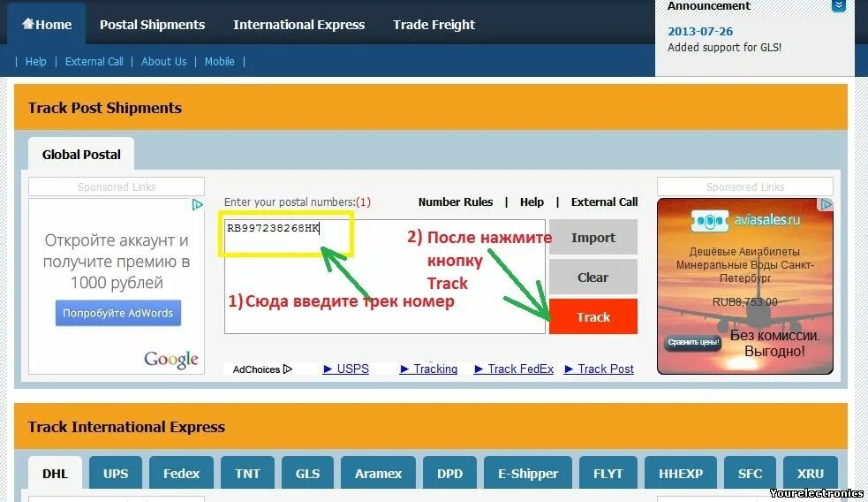Select the XRU carrier tab
This screenshot has width=868, height=502.
click(x=811, y=474)
